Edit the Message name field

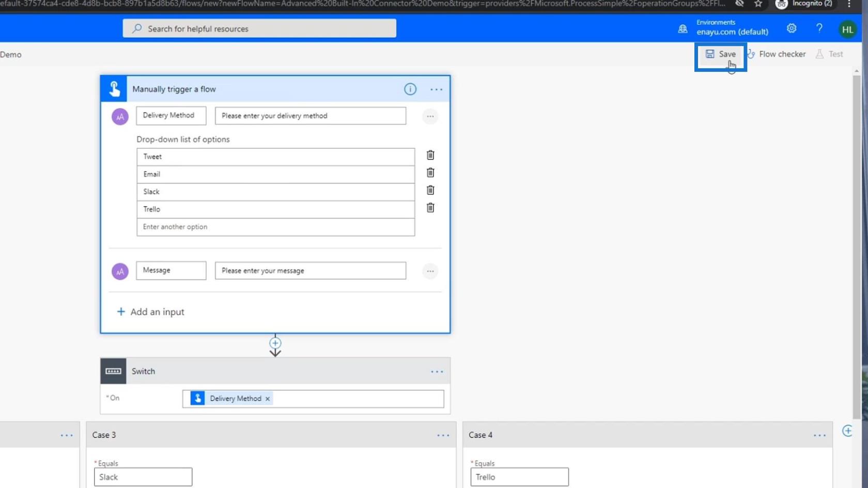(x=171, y=270)
